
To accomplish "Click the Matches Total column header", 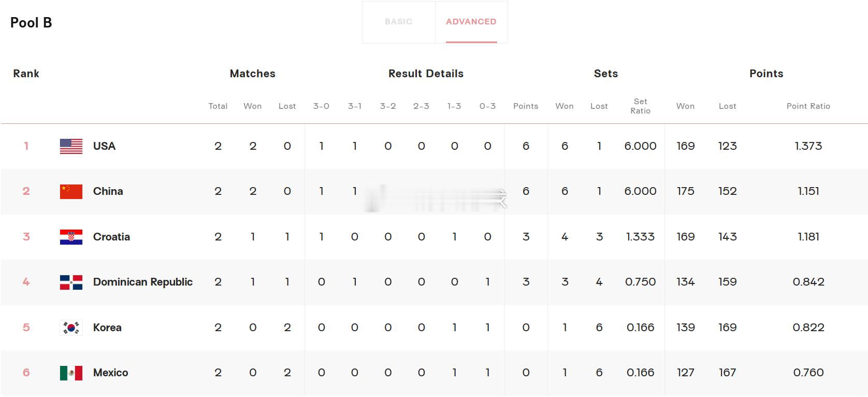I will pos(218,106).
